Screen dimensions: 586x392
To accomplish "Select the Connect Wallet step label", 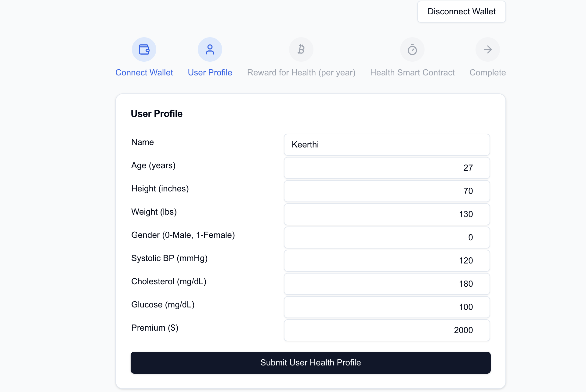I will [144, 73].
